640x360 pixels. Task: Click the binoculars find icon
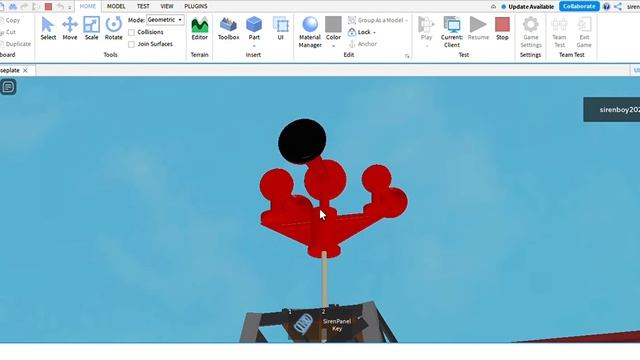[13, 7]
